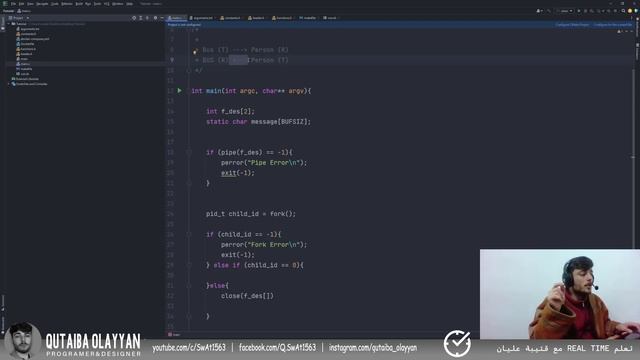640x360 pixels.
Task: Select main.c in the project tree
Action: (23, 64)
